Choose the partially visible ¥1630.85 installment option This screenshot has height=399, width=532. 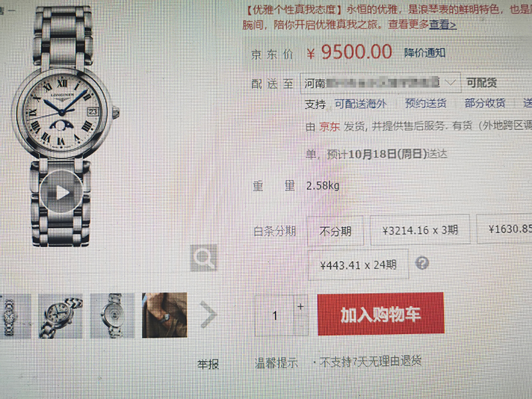point(504,229)
